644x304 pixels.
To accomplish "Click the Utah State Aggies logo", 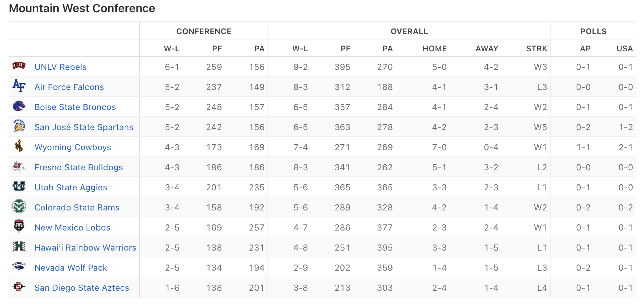I will [19, 186].
